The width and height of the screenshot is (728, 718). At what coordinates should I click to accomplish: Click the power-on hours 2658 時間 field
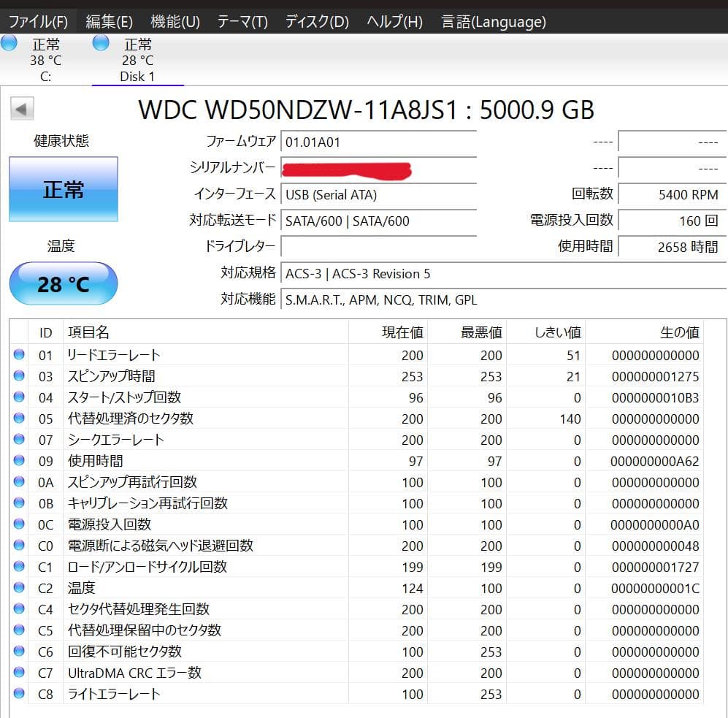pyautogui.click(x=672, y=247)
